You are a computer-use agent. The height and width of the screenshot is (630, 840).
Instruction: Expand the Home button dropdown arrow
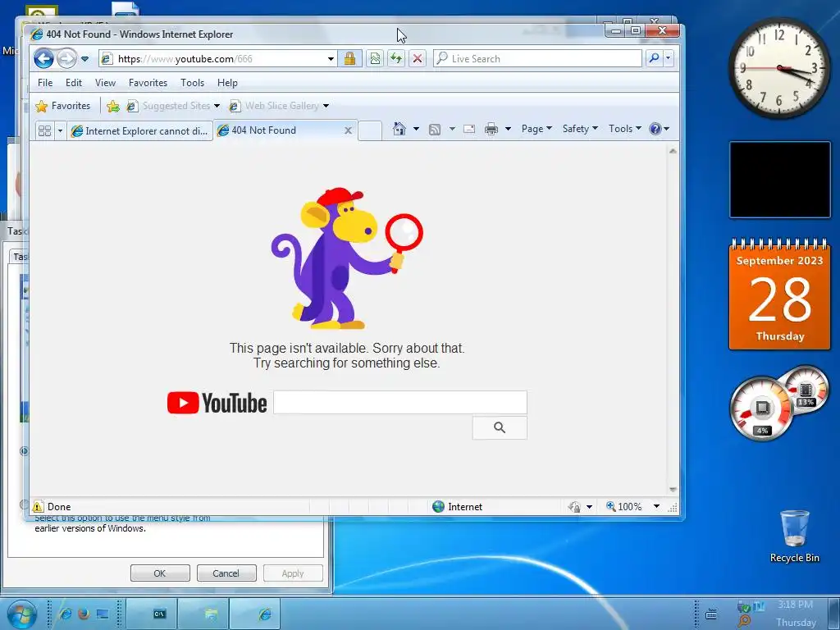click(x=416, y=129)
